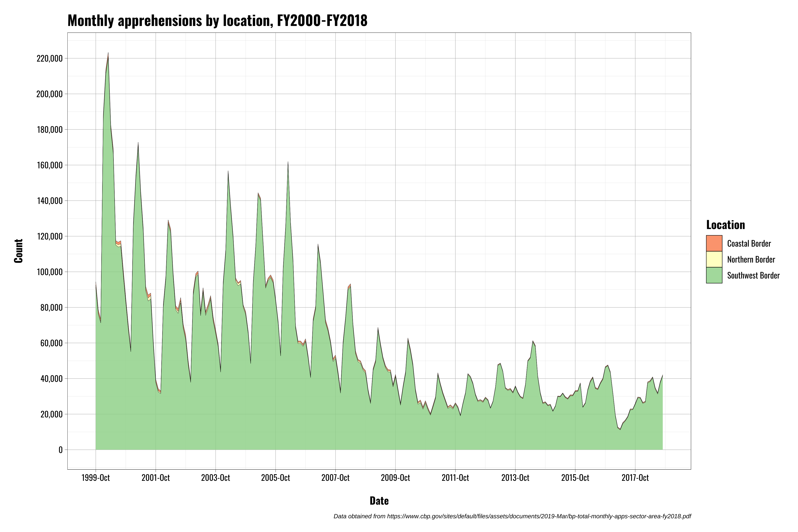This screenshot has width=798, height=532.
Task: Click the '2013-Oct' x-axis label
Action: click(515, 478)
